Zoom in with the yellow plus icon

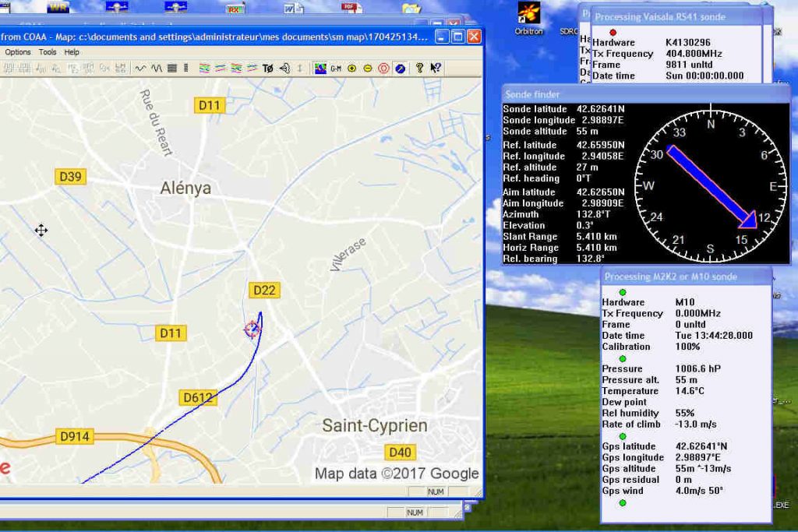[351, 68]
